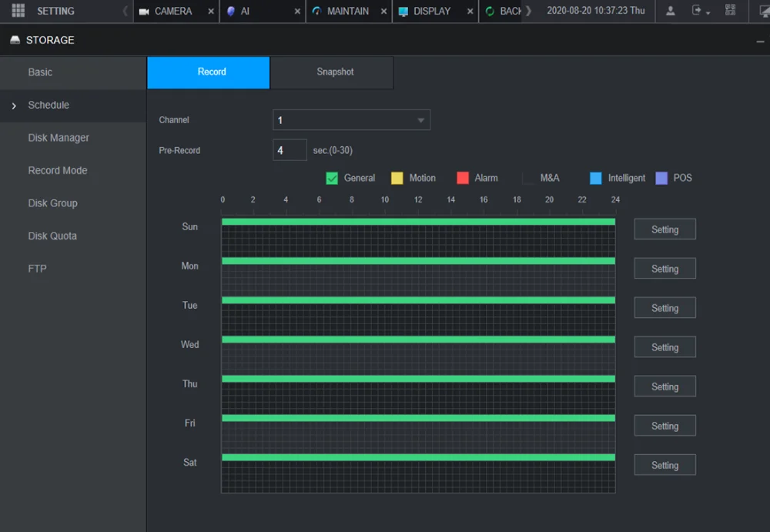Open the user account icon
This screenshot has height=532, width=770.
point(671,11)
